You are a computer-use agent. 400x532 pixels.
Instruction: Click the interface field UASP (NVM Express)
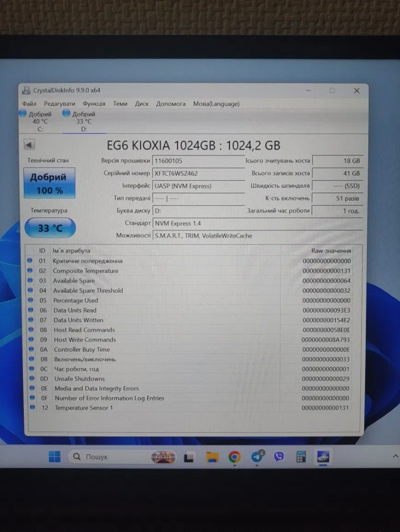tap(198, 186)
